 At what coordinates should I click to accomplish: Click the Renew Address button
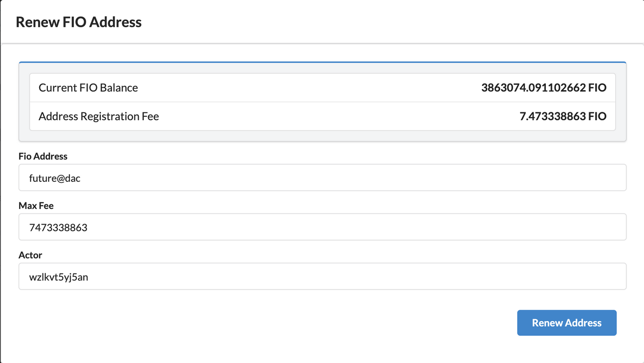567,323
